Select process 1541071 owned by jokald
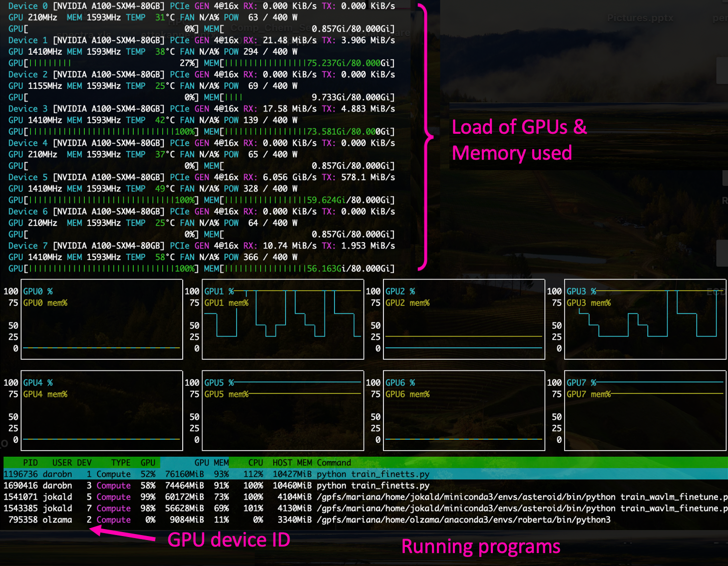Viewport: 728px width, 566px height. [365, 497]
